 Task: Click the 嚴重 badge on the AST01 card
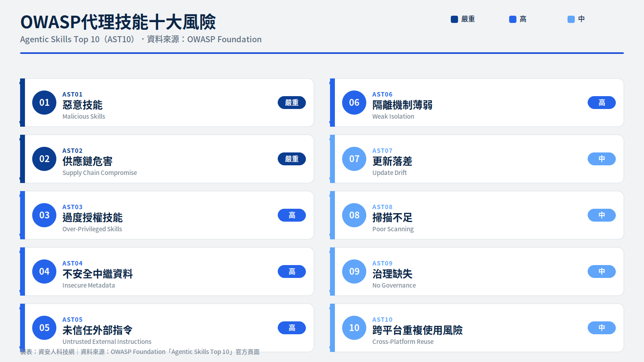click(x=292, y=103)
